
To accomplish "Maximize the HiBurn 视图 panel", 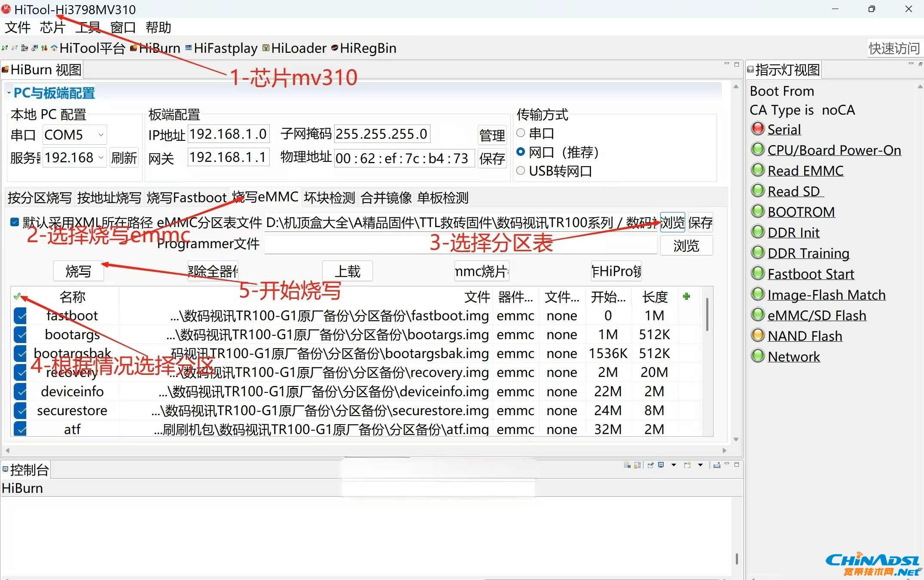I will coord(737,64).
